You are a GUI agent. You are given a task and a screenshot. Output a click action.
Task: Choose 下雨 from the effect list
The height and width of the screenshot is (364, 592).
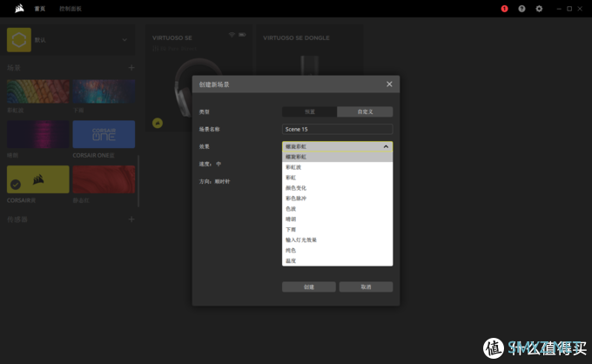pos(337,230)
